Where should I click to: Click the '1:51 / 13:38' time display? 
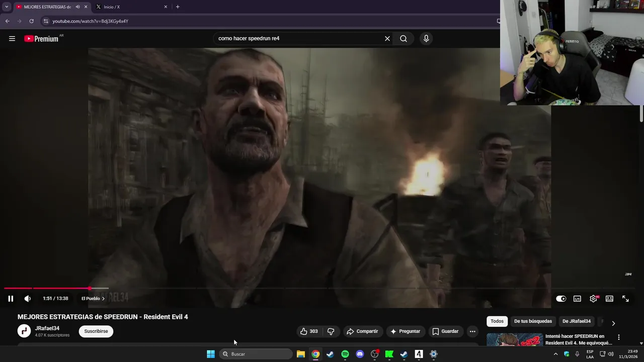(55, 299)
